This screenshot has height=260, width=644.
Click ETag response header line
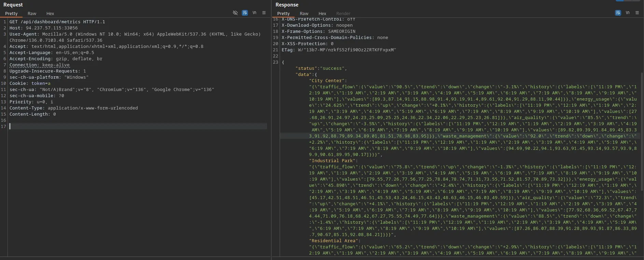(339, 50)
